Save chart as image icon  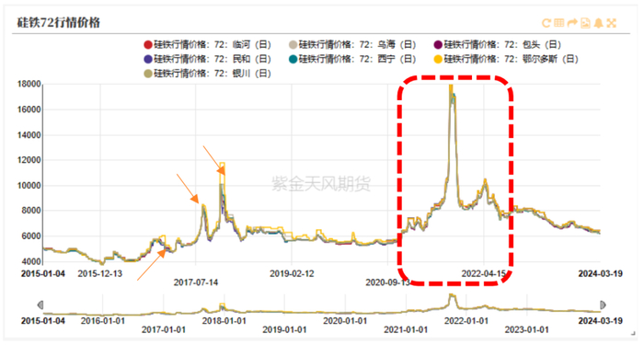point(585,23)
